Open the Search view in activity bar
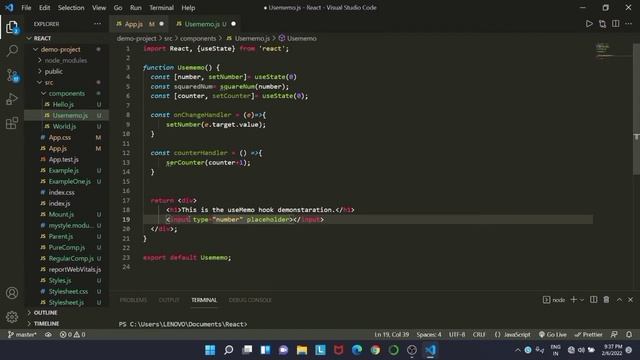Viewport: 640px width, 360px height. (x=12, y=51)
